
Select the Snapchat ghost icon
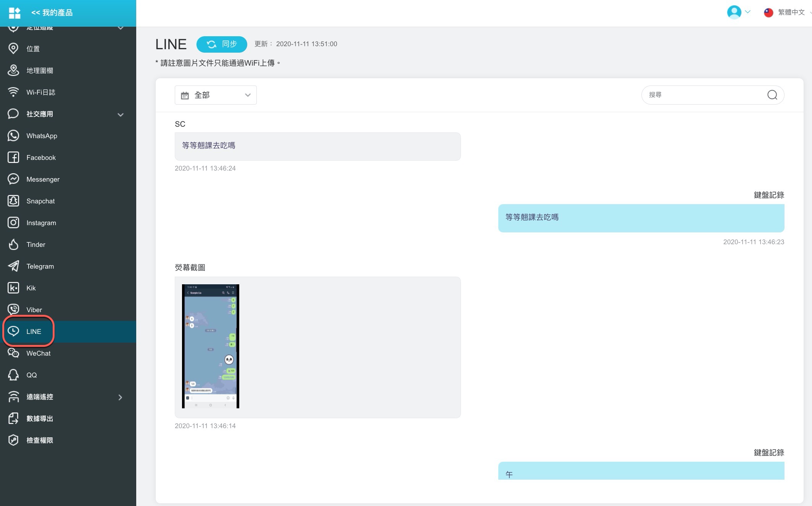(13, 201)
